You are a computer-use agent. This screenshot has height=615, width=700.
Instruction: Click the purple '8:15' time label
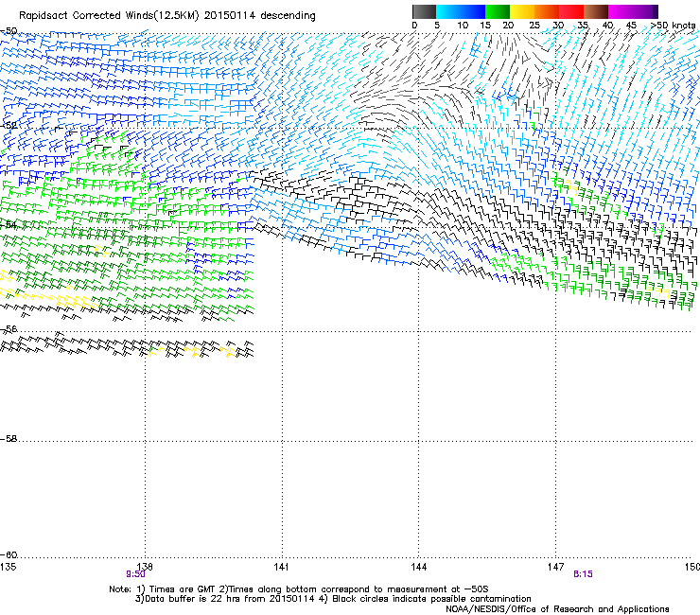[583, 574]
